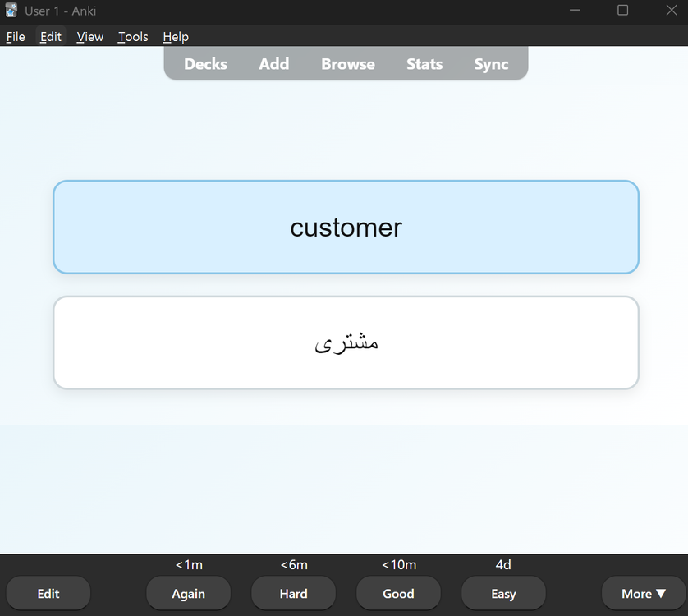Click the word 'customer' on the card
The image size is (688, 616).
pyautogui.click(x=346, y=228)
